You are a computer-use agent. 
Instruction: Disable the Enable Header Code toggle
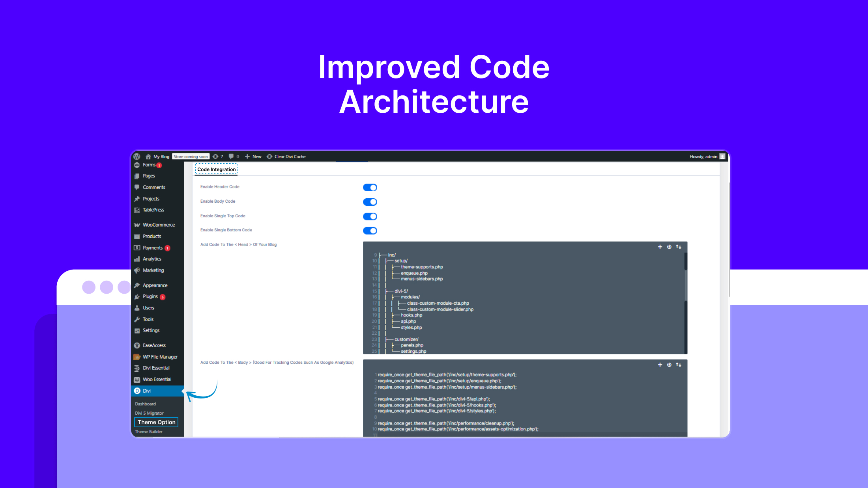(x=370, y=187)
